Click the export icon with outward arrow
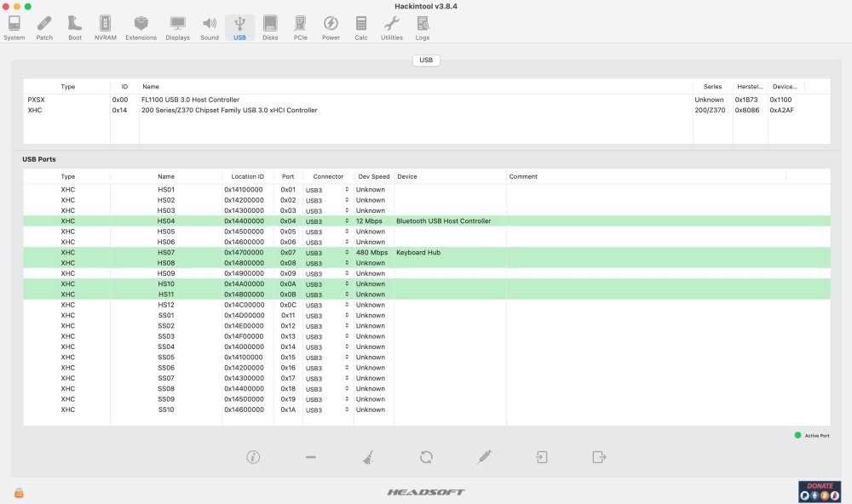Viewport: 852px width, 504px height. pyautogui.click(x=599, y=457)
